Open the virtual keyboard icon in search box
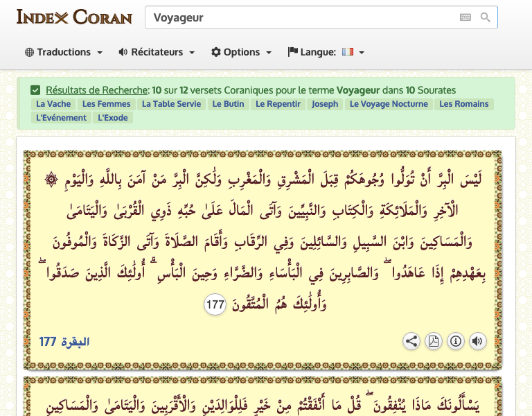Viewport: 532px width, 416px height. click(x=465, y=18)
